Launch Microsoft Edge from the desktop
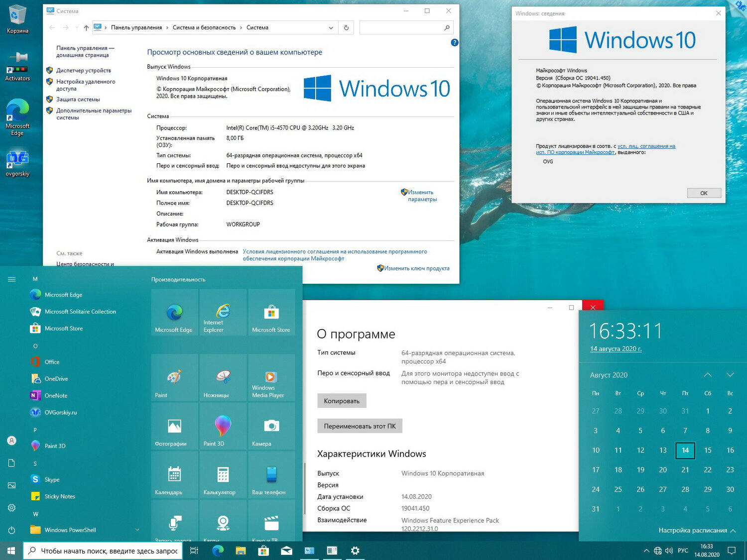 [17, 117]
